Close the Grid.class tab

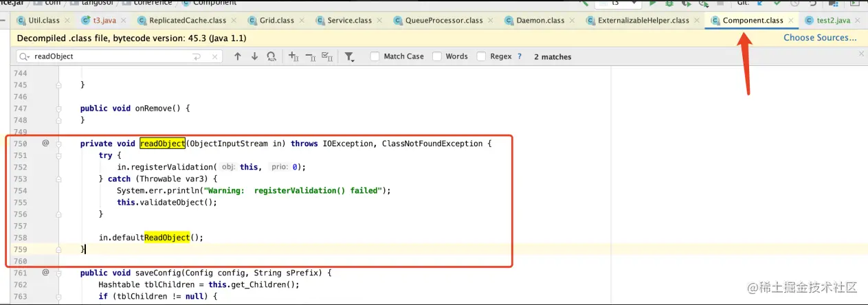click(x=300, y=21)
